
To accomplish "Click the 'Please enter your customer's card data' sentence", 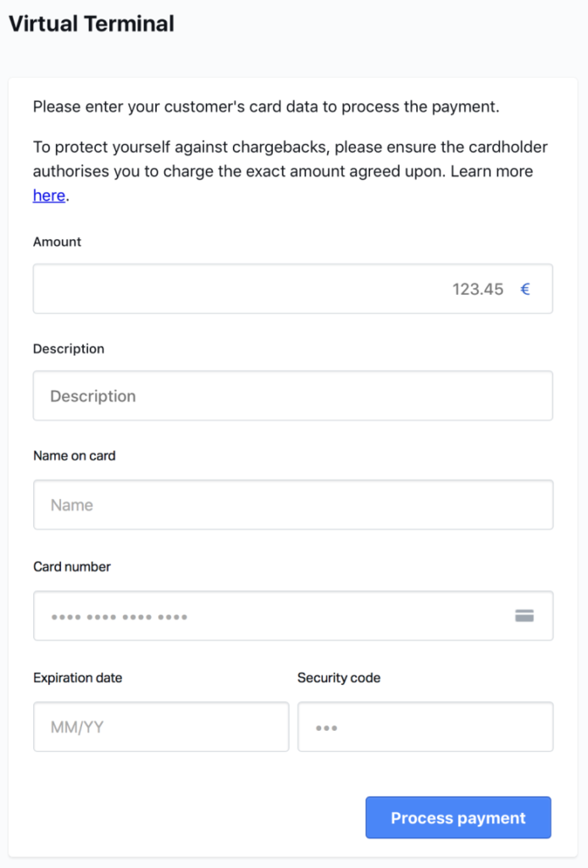I will pos(266,106).
